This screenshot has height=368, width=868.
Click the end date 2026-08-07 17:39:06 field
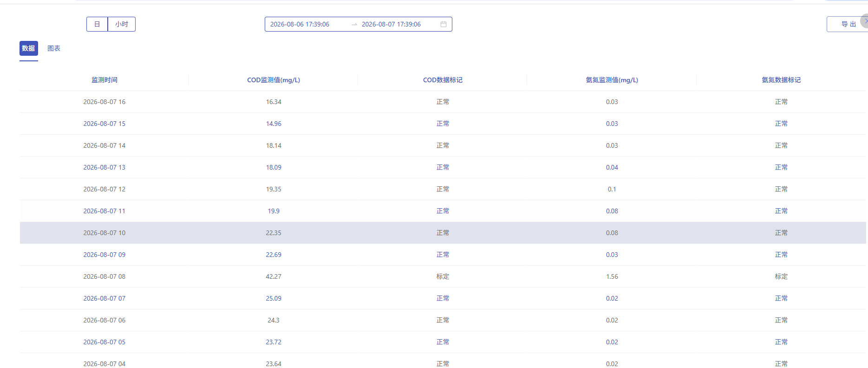coord(391,24)
